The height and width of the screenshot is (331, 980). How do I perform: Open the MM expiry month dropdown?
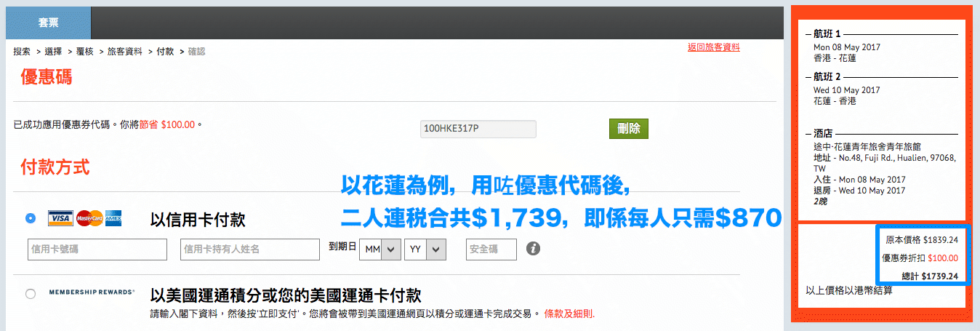(x=381, y=249)
